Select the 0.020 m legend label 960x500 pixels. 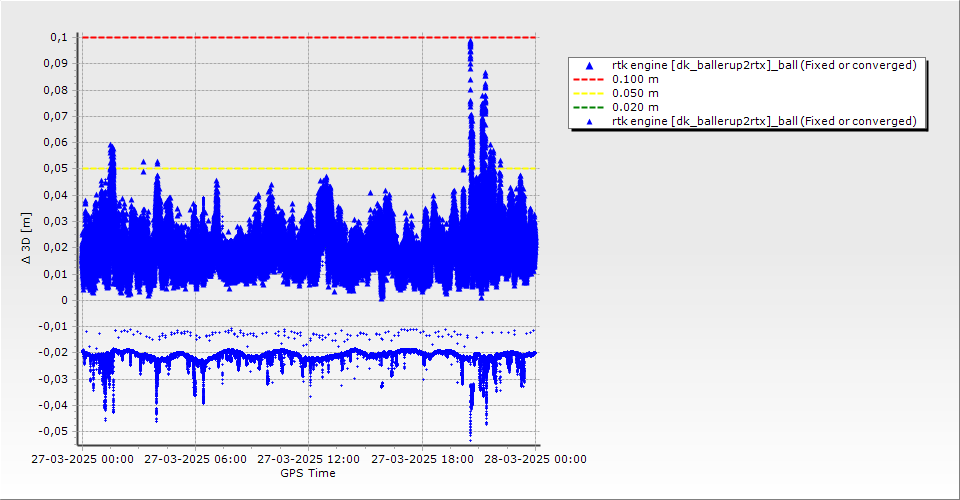click(x=636, y=107)
